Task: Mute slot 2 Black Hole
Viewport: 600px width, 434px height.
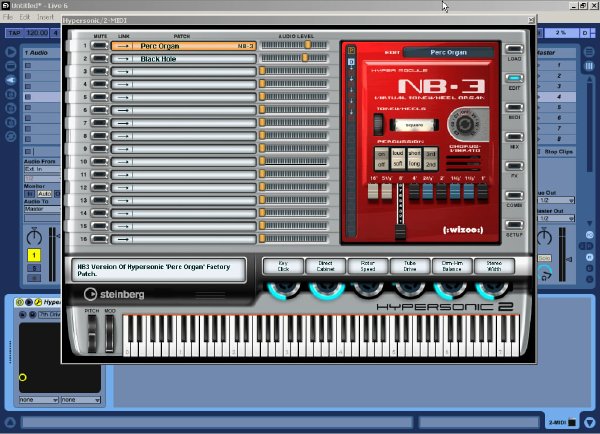Action: (99, 59)
